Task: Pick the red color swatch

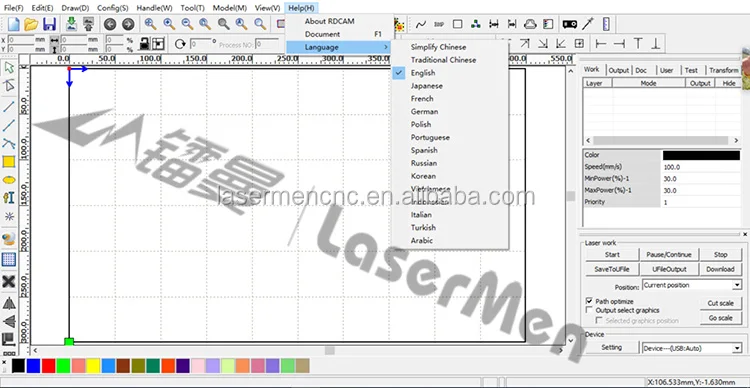Action: (48, 366)
